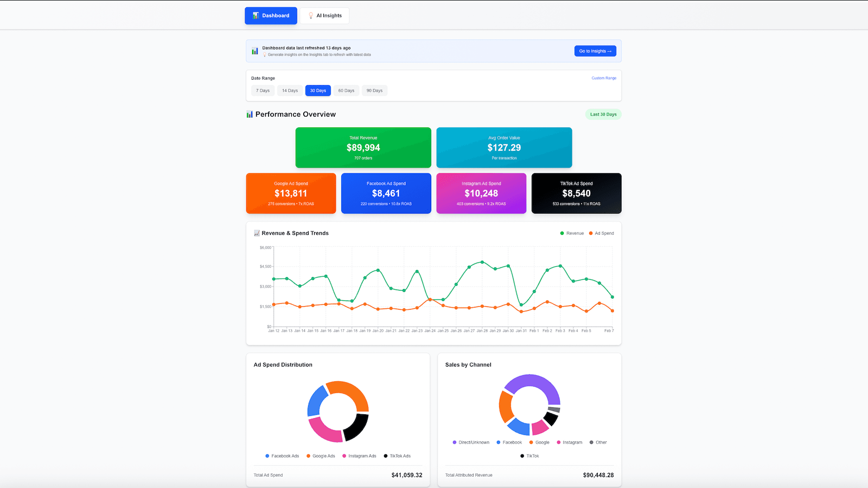Click "Dashboard data last refreshed 13 days ago" text

[307, 48]
